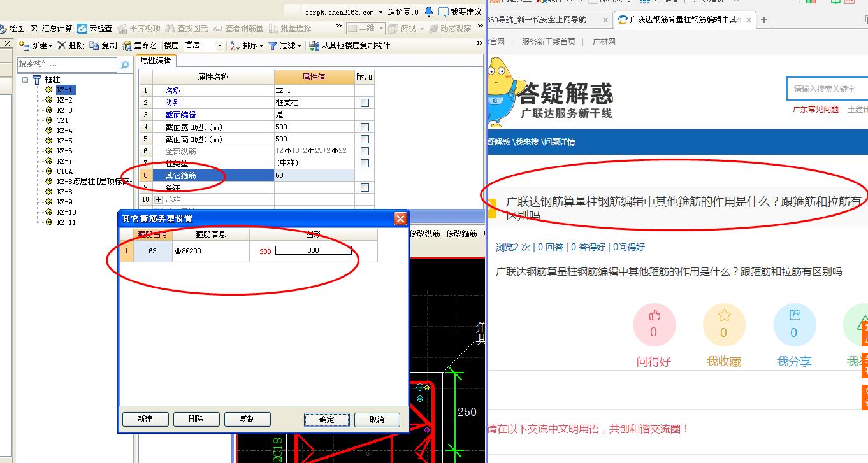Tick the 截面高 row 附加 checkbox

[x=365, y=139]
